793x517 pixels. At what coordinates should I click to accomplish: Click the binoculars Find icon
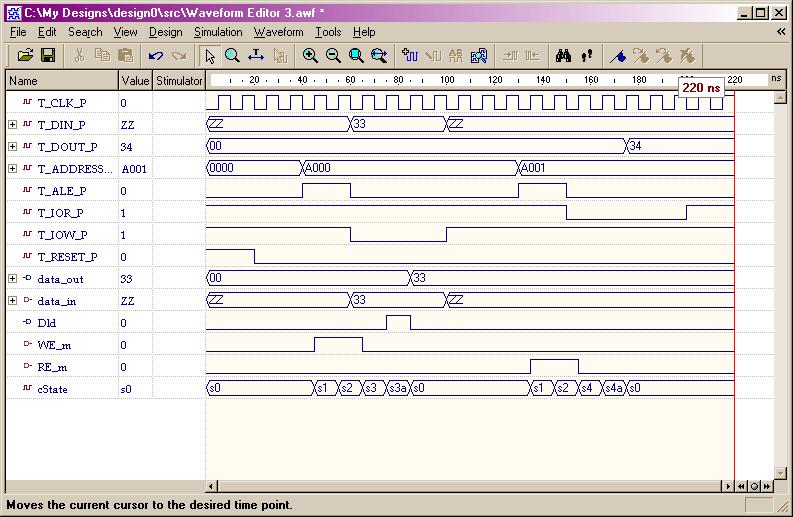563,56
